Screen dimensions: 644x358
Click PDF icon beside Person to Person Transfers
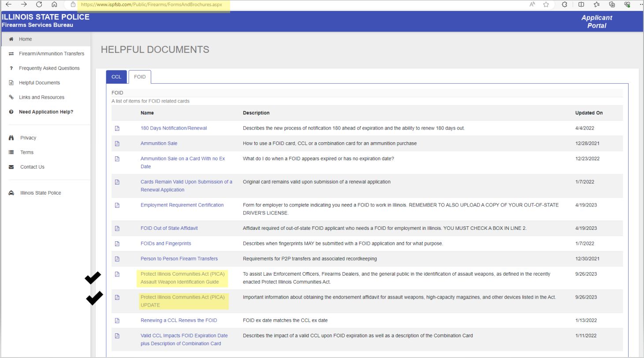click(x=117, y=259)
